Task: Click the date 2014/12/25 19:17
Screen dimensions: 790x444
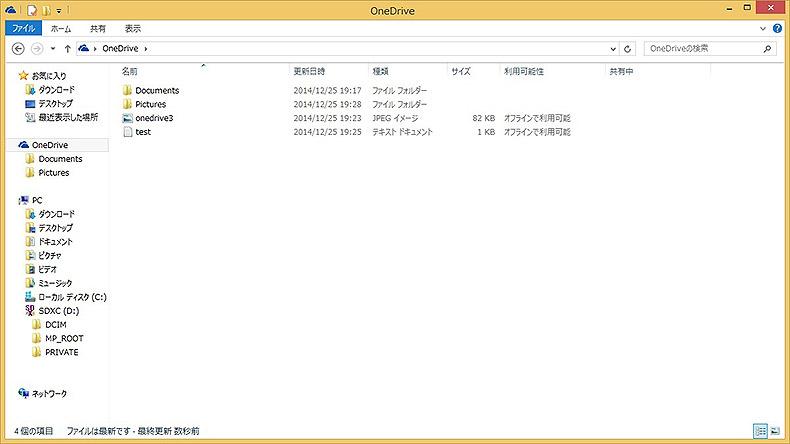Action: [327, 90]
